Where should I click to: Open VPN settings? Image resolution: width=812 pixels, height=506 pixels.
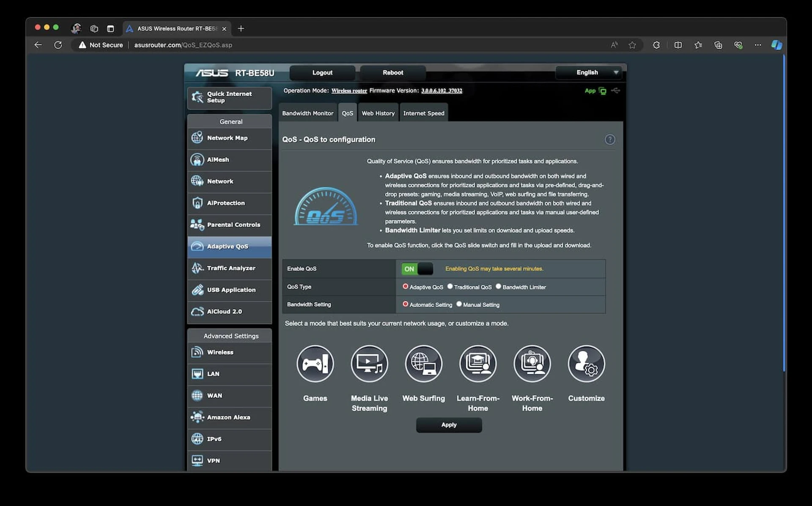click(229, 461)
